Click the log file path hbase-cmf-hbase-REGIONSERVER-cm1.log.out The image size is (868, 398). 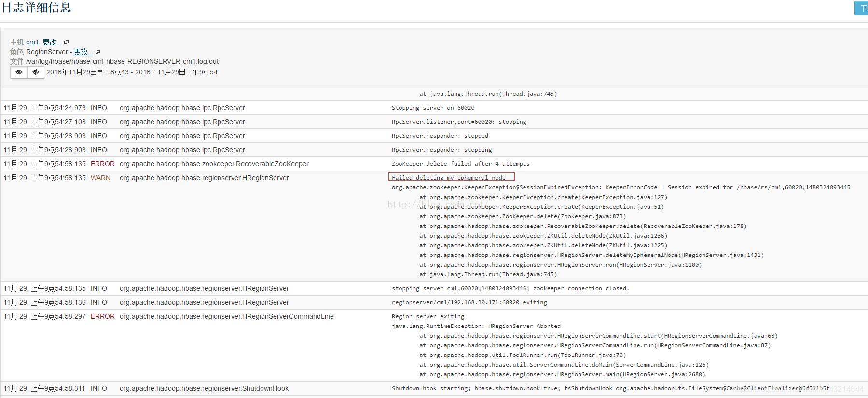[122, 62]
